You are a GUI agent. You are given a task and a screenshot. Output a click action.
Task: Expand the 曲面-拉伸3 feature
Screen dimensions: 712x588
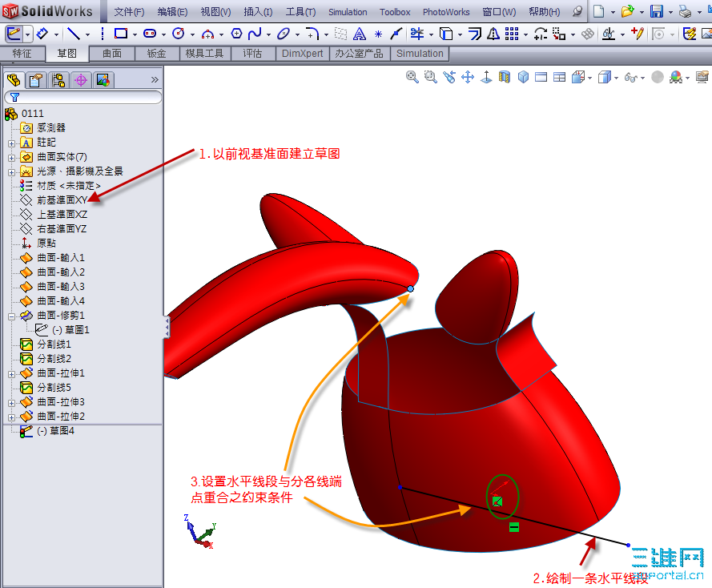point(11,403)
